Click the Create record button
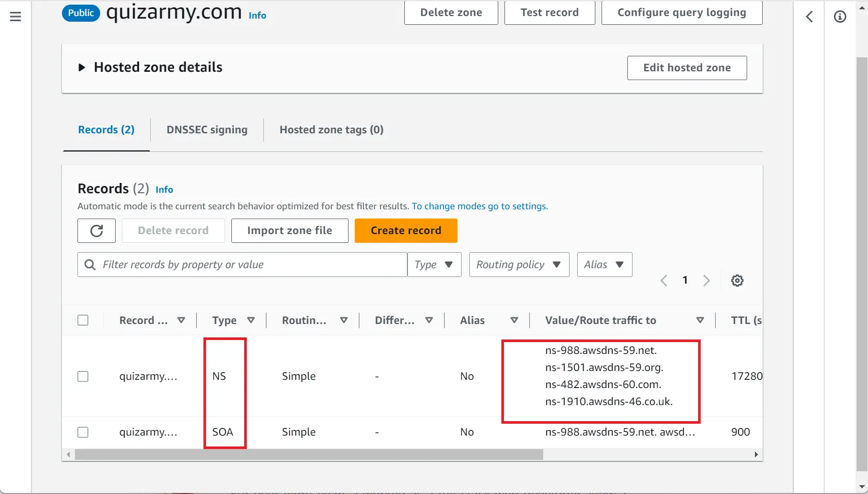The image size is (868, 494). 406,230
